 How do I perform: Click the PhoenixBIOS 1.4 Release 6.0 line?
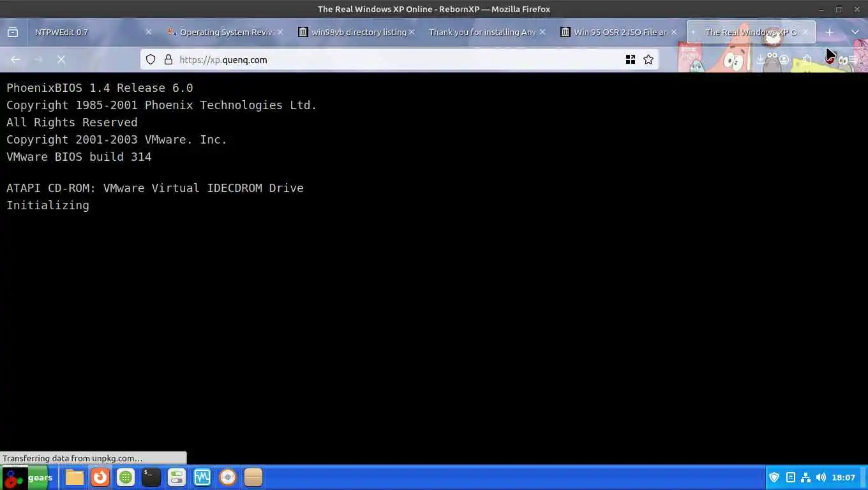point(100,88)
